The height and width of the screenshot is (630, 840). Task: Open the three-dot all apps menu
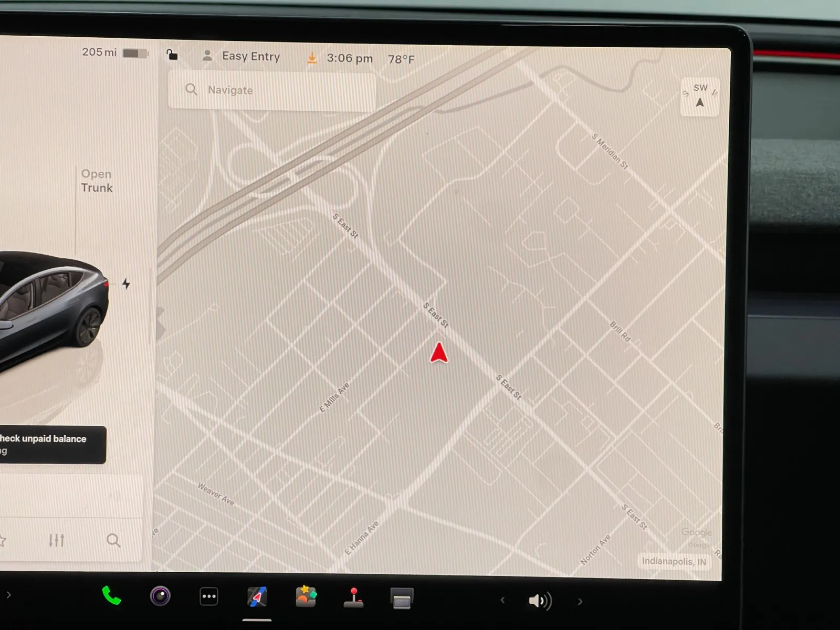tap(209, 596)
